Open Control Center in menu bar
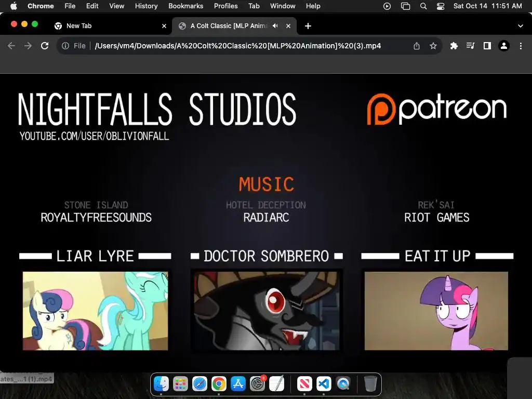 (441, 6)
